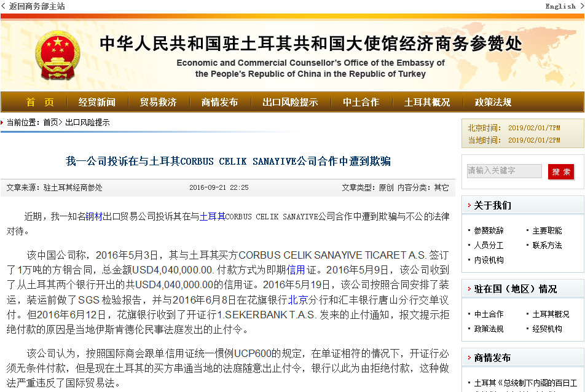The width and height of the screenshot is (585, 392).
Task: Open the 中土合作 navigation item
Action: [361, 102]
